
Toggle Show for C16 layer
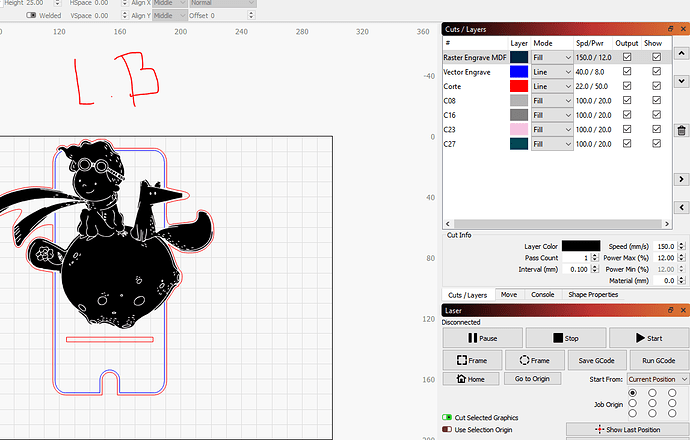coord(657,114)
